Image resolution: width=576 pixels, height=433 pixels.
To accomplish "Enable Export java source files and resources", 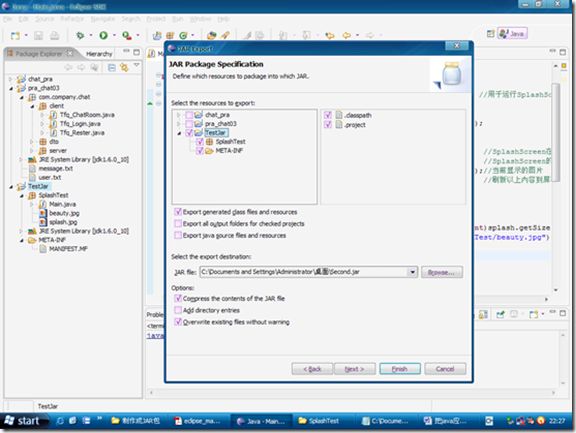I will pos(178,235).
